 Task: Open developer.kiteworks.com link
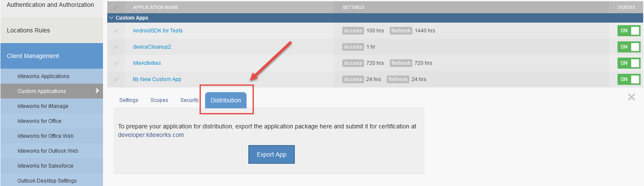[x=151, y=135]
